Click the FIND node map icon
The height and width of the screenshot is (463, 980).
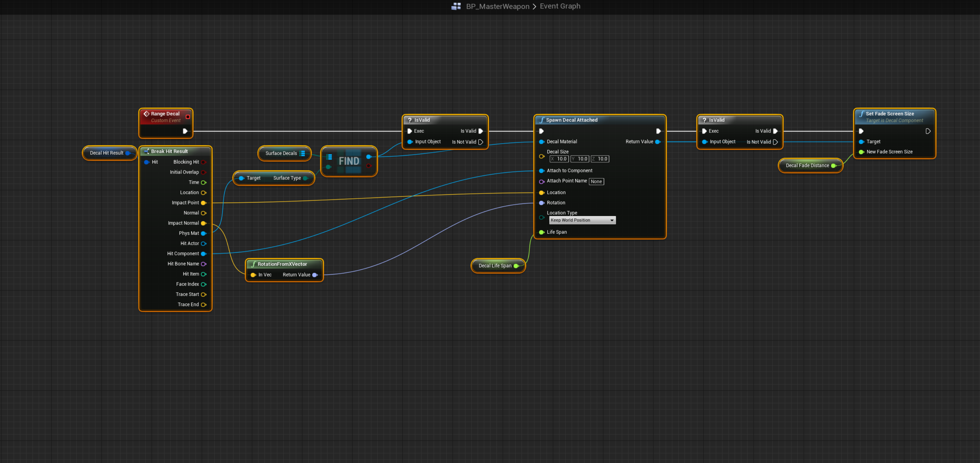329,157
